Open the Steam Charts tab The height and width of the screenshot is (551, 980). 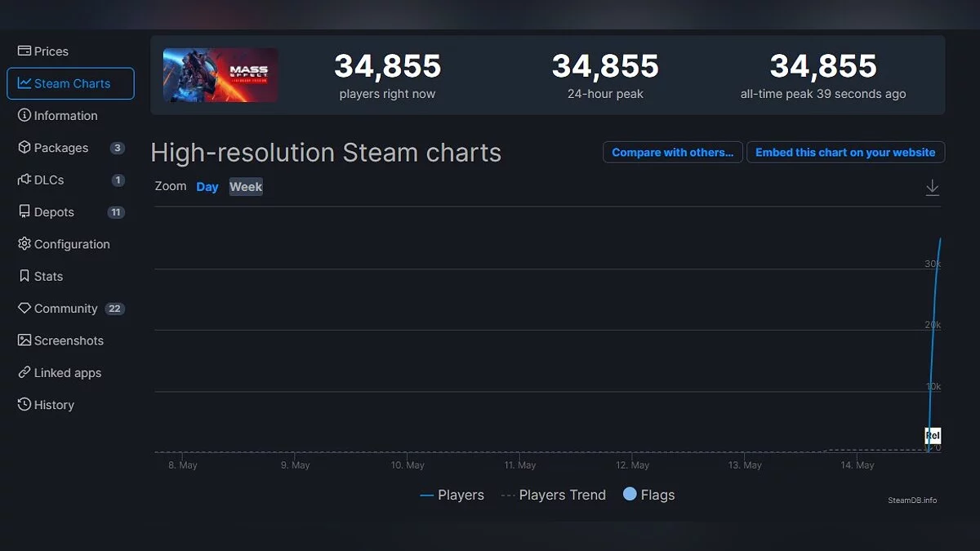tap(71, 83)
